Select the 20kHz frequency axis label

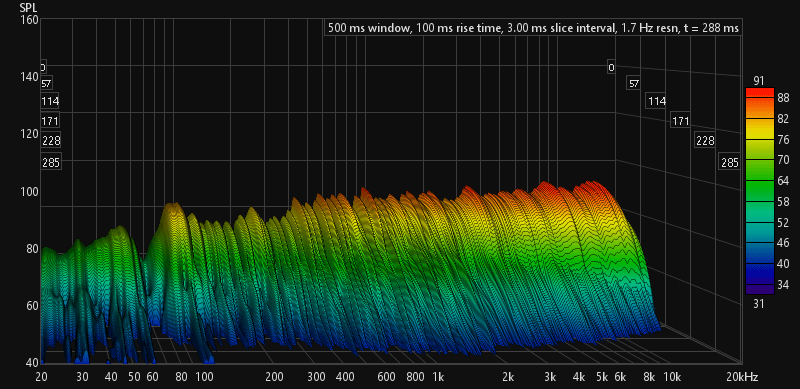coord(742,378)
